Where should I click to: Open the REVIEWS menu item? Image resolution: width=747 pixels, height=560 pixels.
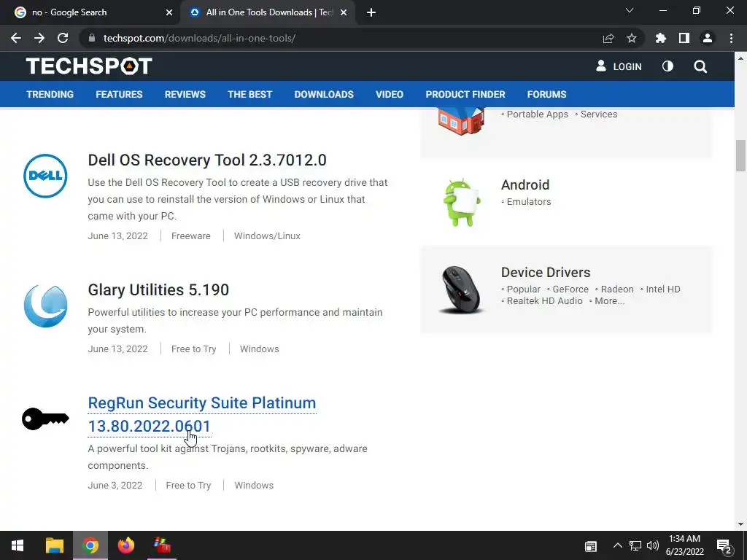[x=185, y=94]
